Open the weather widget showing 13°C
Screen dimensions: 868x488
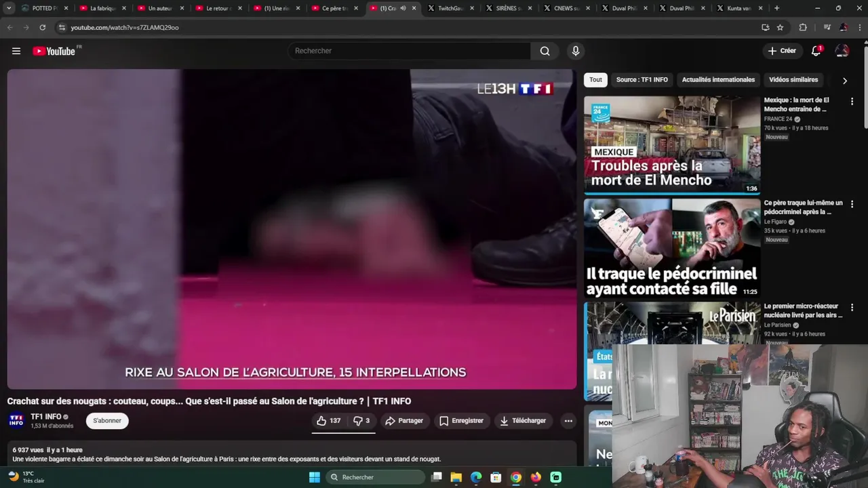26,477
